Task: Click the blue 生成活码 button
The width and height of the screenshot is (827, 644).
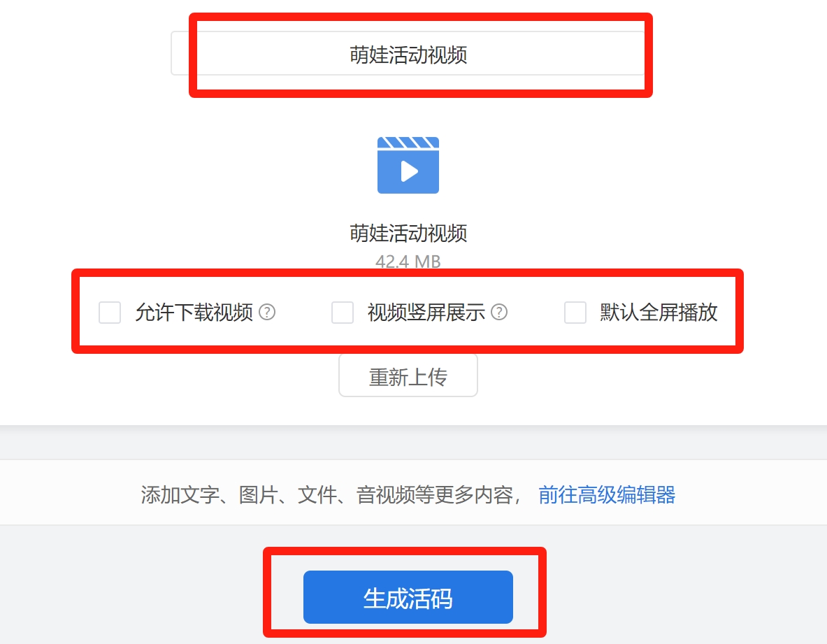Action: tap(408, 597)
